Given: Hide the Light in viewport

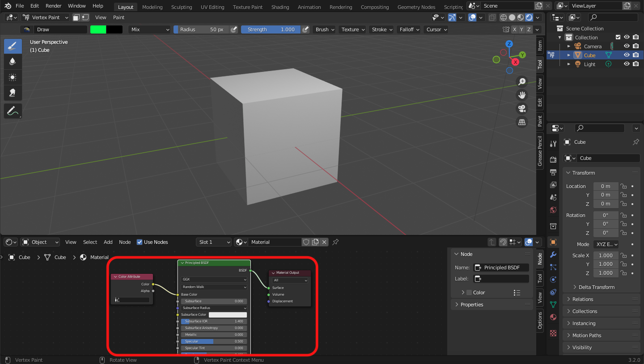Looking at the screenshot, I should coord(627,64).
